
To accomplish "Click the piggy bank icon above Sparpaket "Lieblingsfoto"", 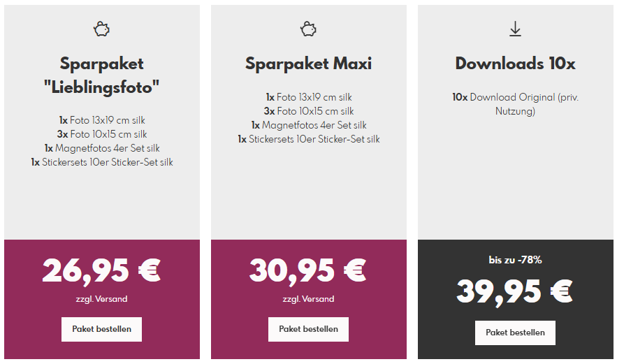I will click(x=102, y=29).
